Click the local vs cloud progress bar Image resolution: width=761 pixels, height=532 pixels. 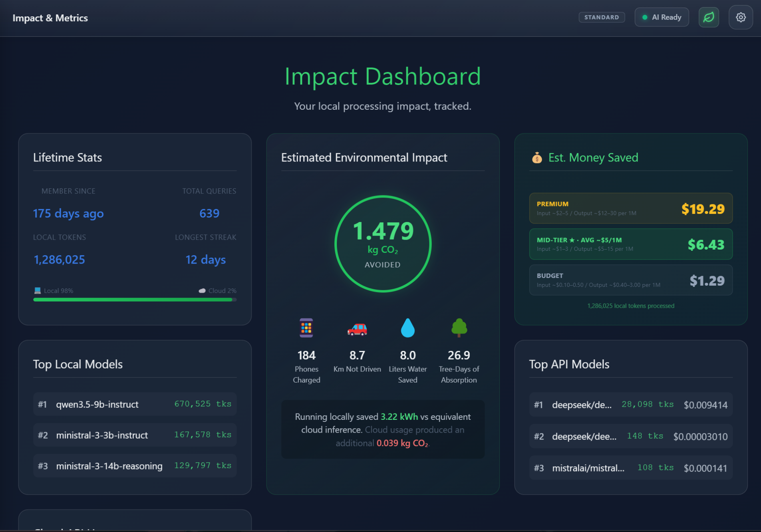pyautogui.click(x=135, y=299)
